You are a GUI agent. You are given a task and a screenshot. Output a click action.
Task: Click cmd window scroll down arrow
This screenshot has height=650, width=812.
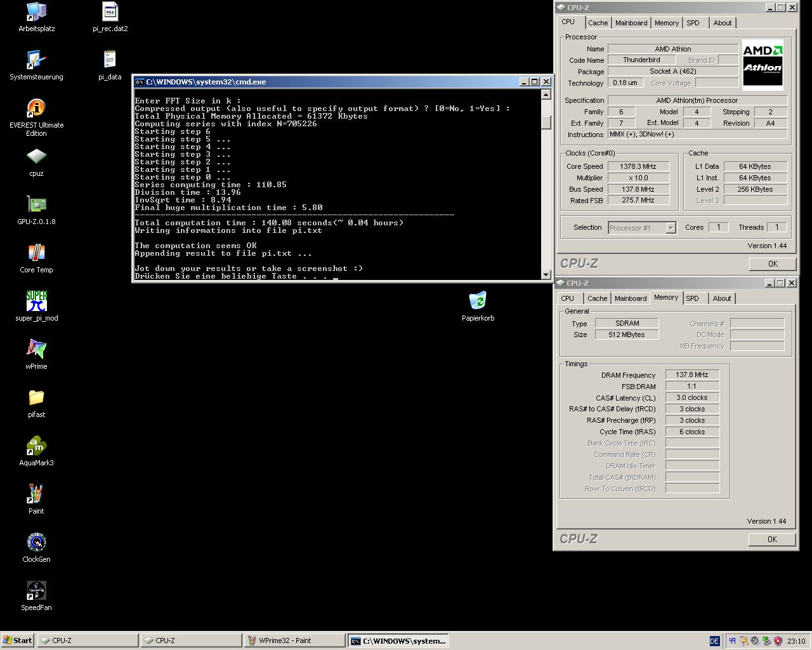coord(546,274)
